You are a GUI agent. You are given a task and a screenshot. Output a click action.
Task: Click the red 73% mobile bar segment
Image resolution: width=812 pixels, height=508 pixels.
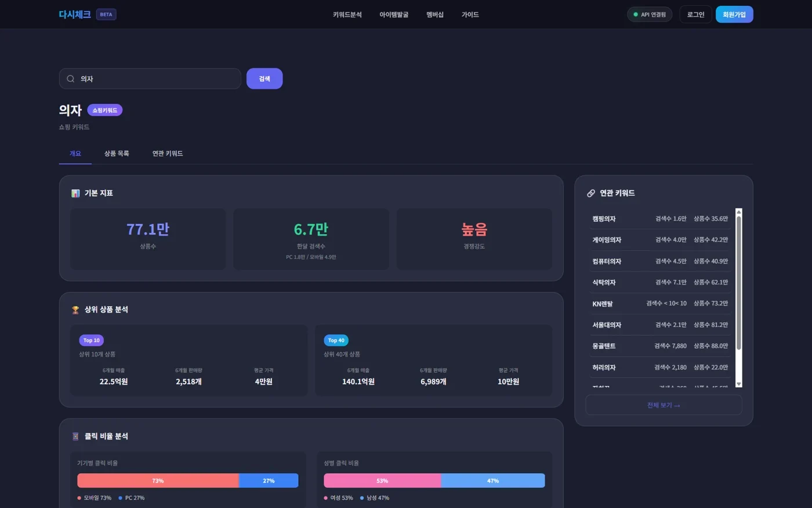tap(158, 481)
